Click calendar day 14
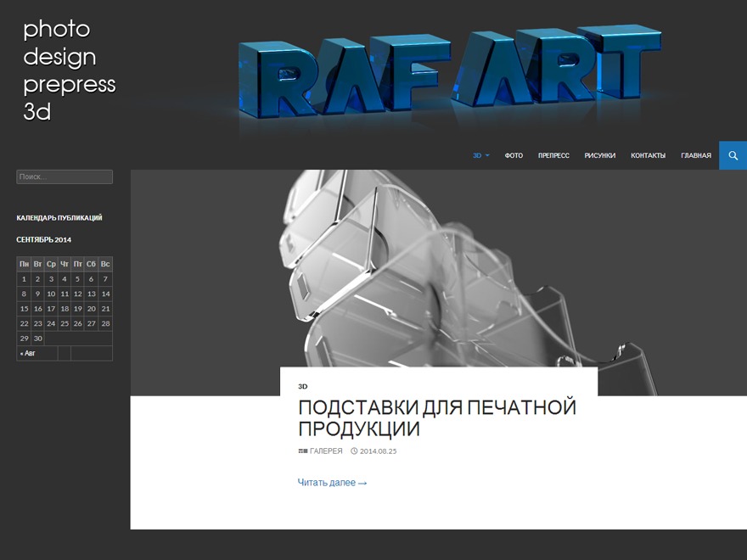Image resolution: width=747 pixels, height=560 pixels. 106,294
